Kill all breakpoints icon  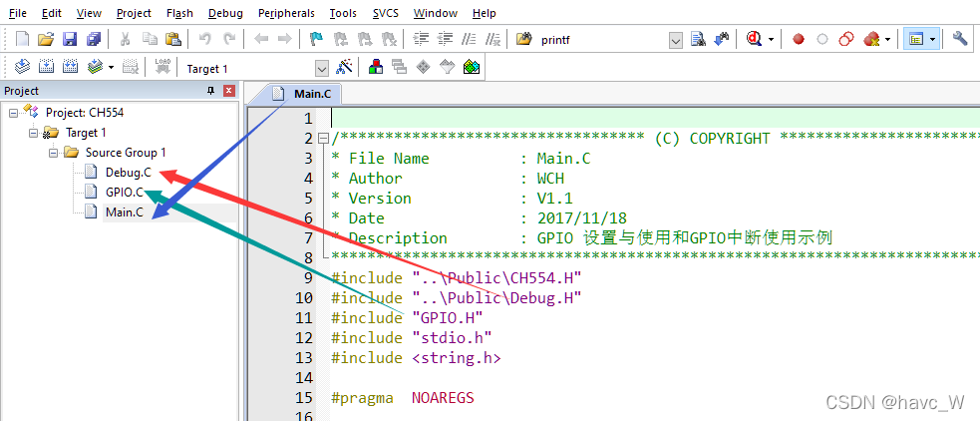pos(871,40)
